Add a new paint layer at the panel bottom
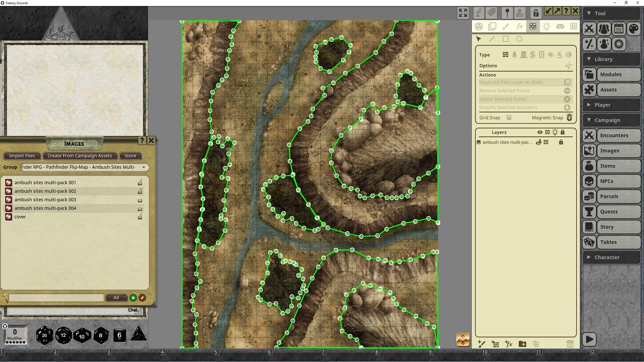The height and width of the screenshot is (362, 644). [x=481, y=344]
